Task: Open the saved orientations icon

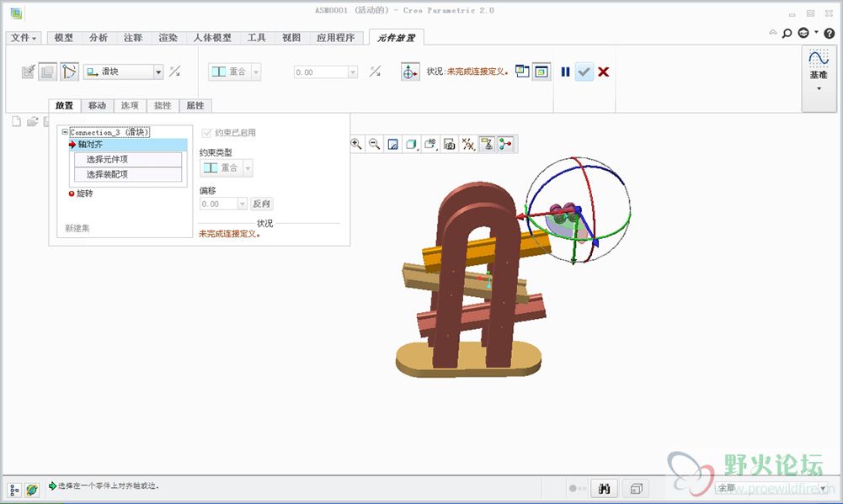Action: point(430,144)
